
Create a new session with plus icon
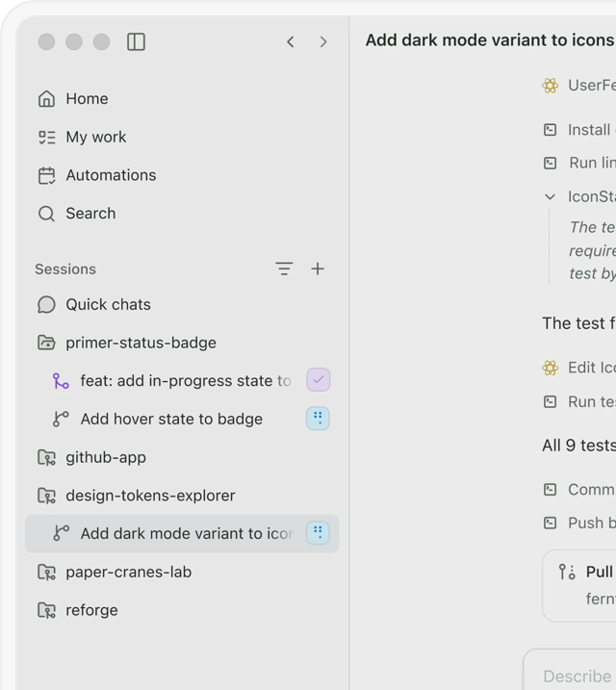pyautogui.click(x=318, y=268)
